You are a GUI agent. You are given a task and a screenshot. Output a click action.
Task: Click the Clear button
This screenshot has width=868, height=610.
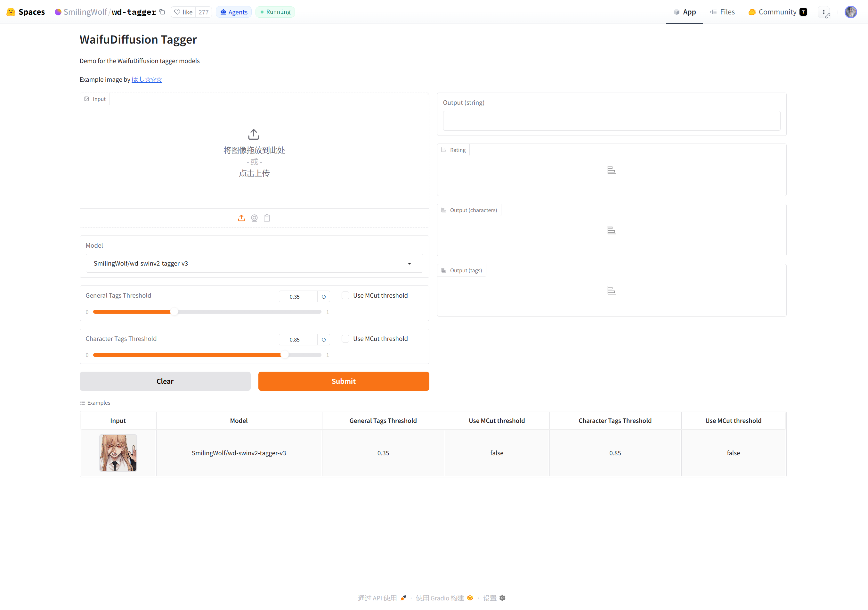165,381
